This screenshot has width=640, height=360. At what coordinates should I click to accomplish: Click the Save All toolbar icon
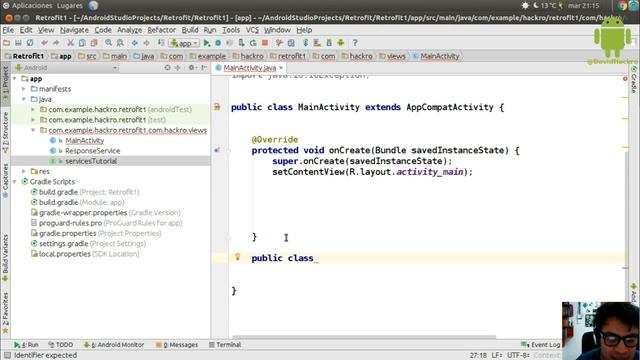(18, 43)
